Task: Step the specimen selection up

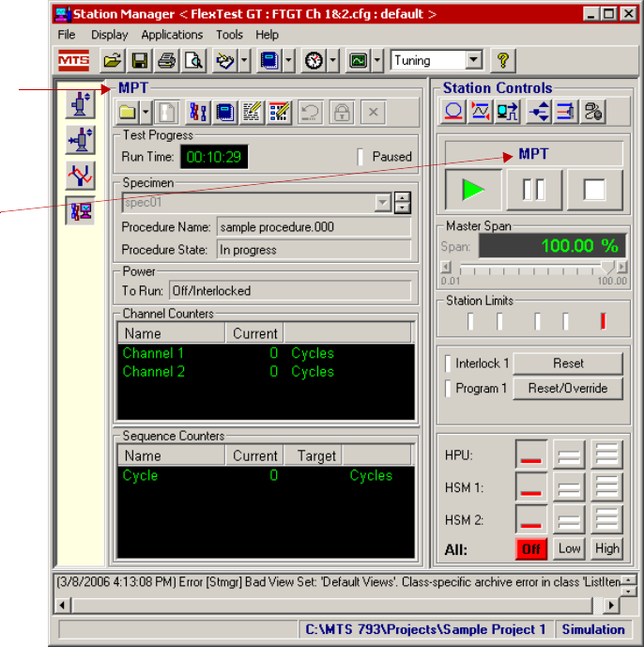Action: coord(402,197)
